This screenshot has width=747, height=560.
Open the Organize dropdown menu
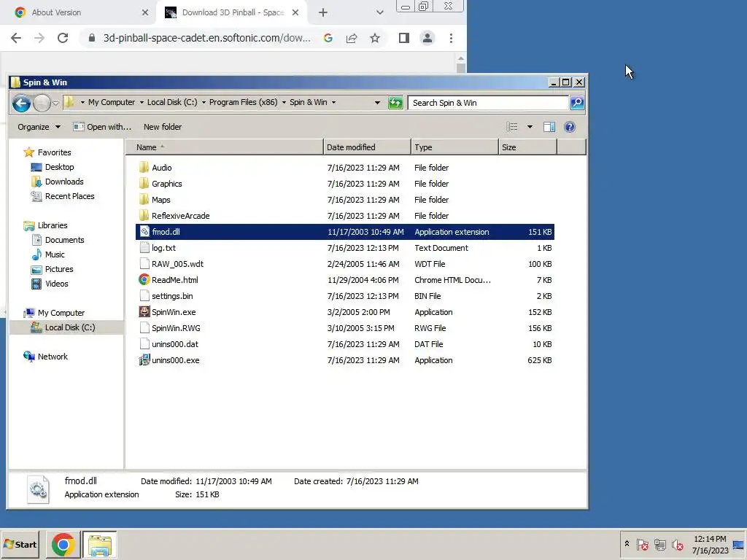[x=39, y=127]
